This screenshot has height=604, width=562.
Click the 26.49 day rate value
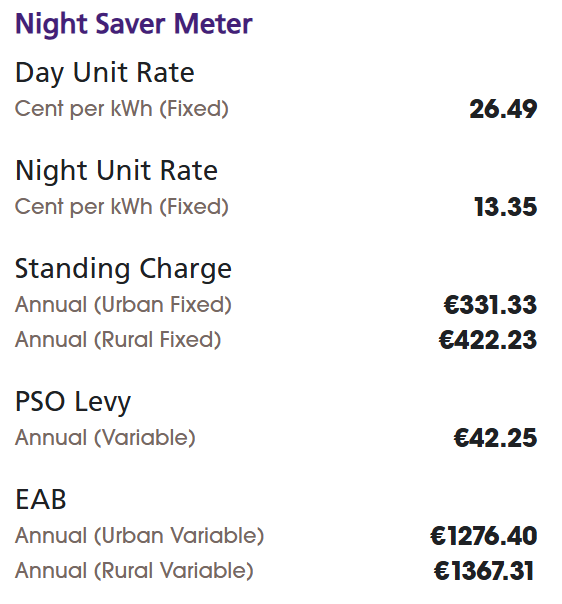click(503, 109)
